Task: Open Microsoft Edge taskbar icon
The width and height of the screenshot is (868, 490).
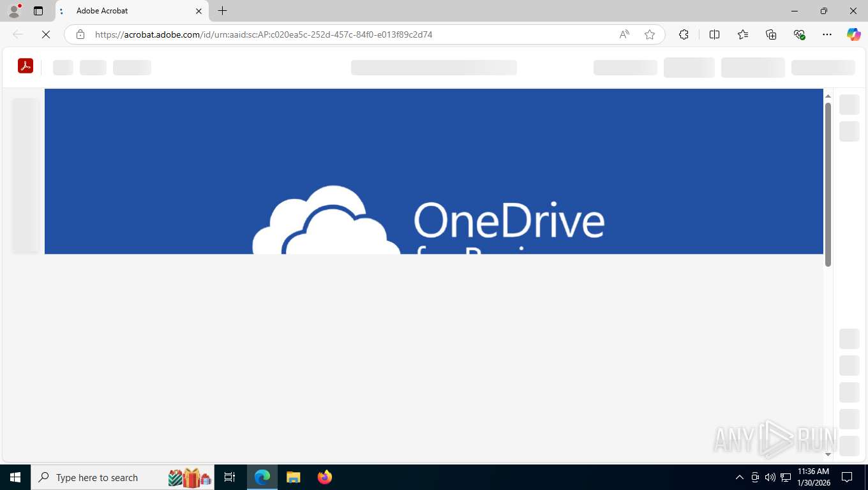Action: [x=262, y=477]
